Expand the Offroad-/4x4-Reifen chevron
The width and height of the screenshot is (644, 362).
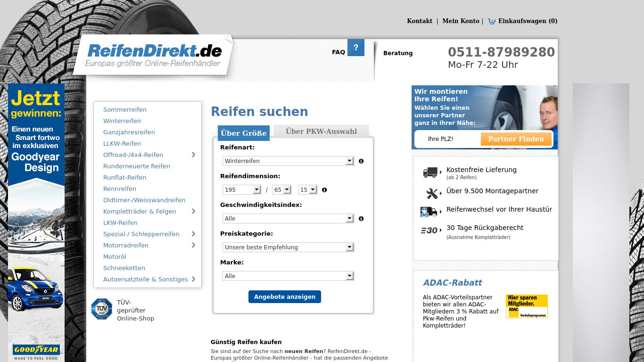click(x=193, y=155)
